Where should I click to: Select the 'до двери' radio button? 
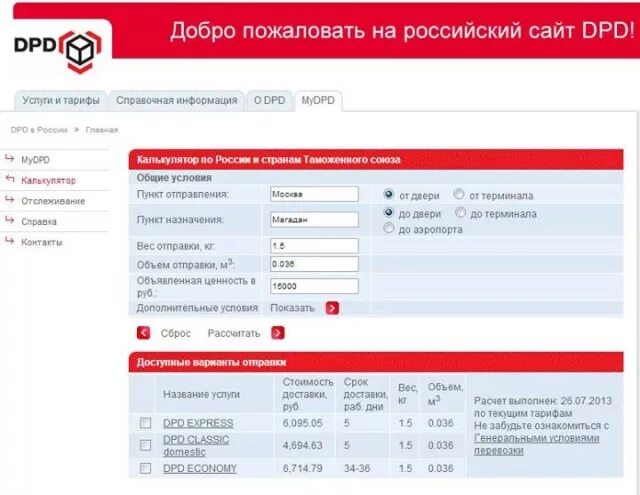[x=389, y=212]
